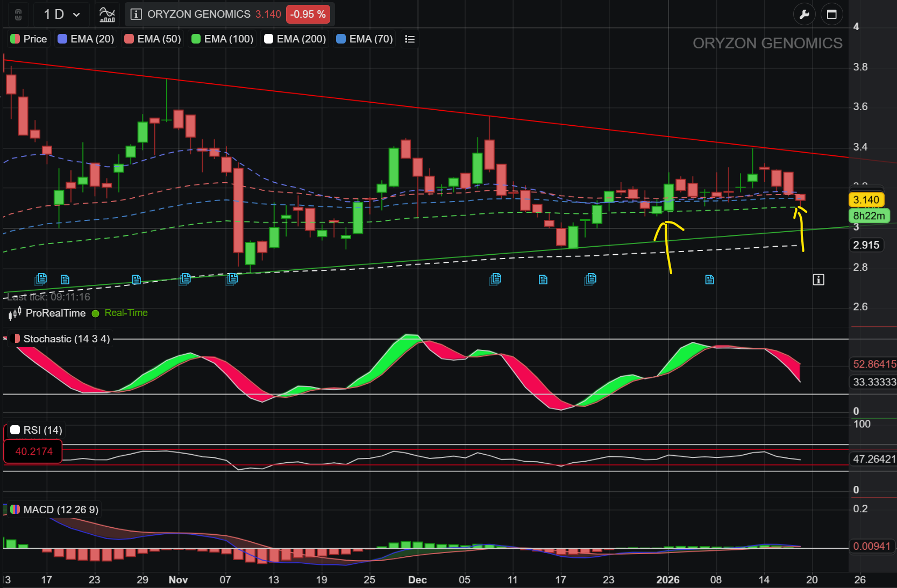Expand the 1 D timeframe dropdown
The image size is (897, 588).
(x=62, y=15)
